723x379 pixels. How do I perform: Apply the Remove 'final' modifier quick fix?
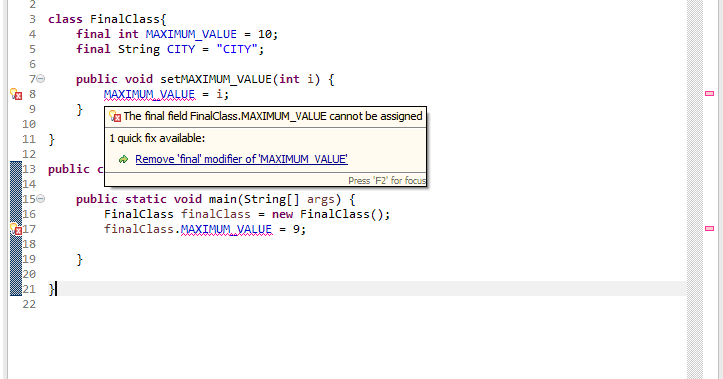[241, 159]
